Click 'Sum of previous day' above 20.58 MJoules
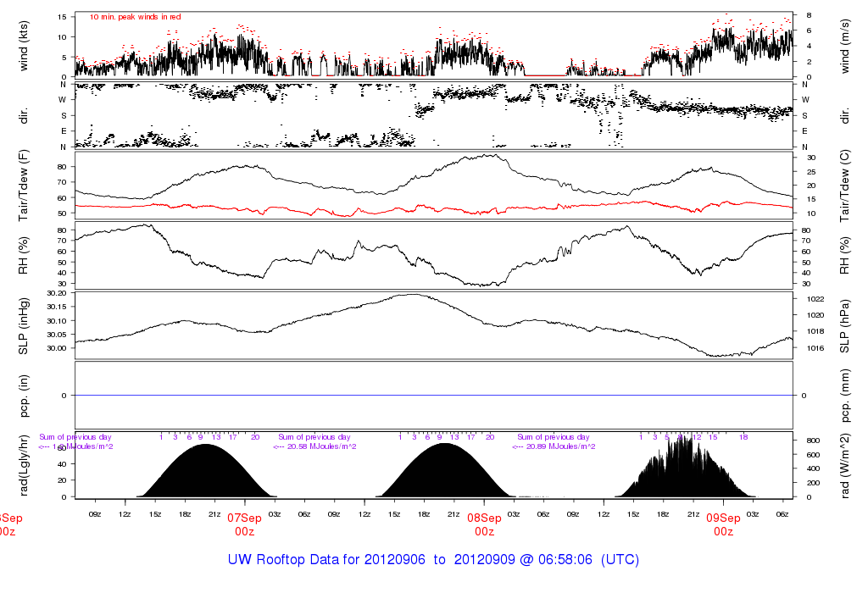 pos(314,437)
